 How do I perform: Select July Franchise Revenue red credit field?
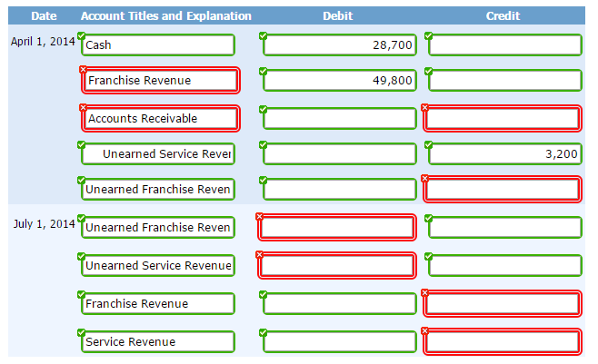click(503, 303)
